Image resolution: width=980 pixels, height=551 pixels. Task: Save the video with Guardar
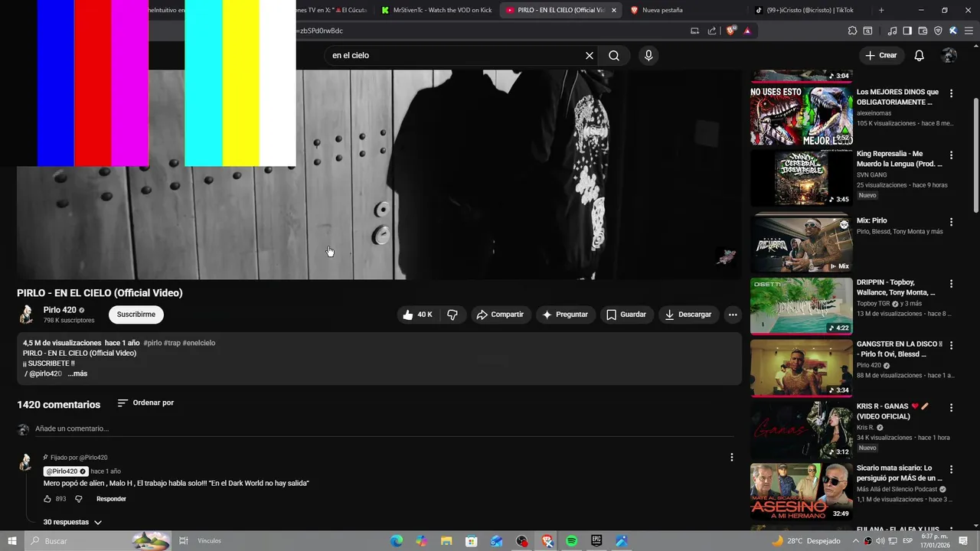pyautogui.click(x=626, y=315)
